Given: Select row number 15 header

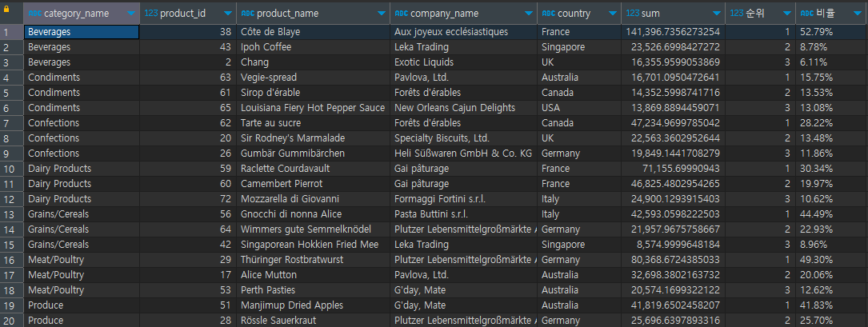Looking at the screenshot, I should 12,244.
